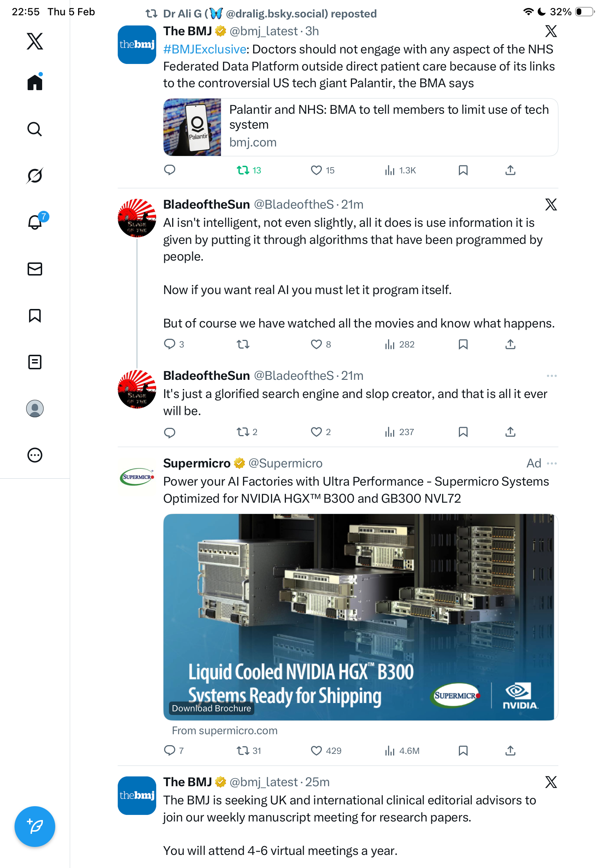Undo repost on BMJ Palantir post
The height and width of the screenshot is (868, 606).
[x=249, y=170]
